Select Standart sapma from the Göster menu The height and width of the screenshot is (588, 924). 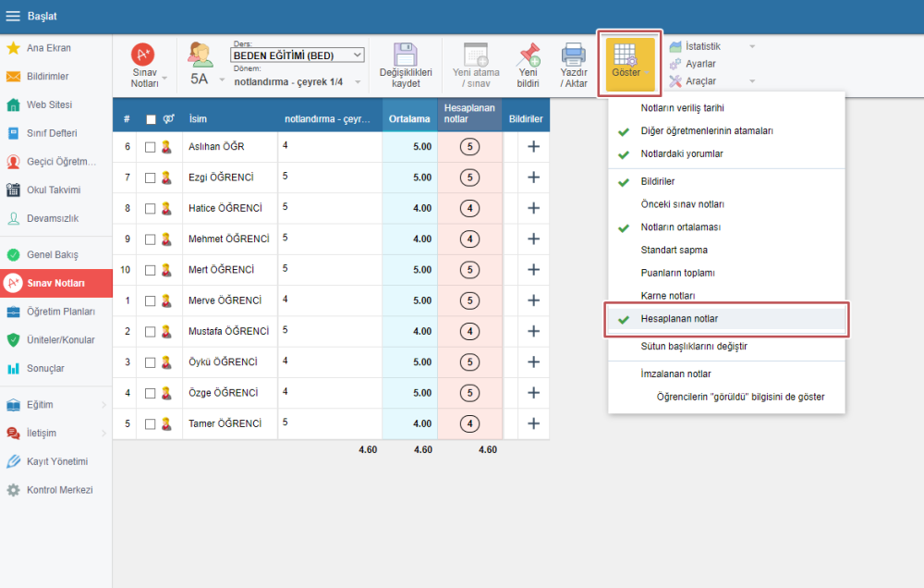[x=675, y=250]
